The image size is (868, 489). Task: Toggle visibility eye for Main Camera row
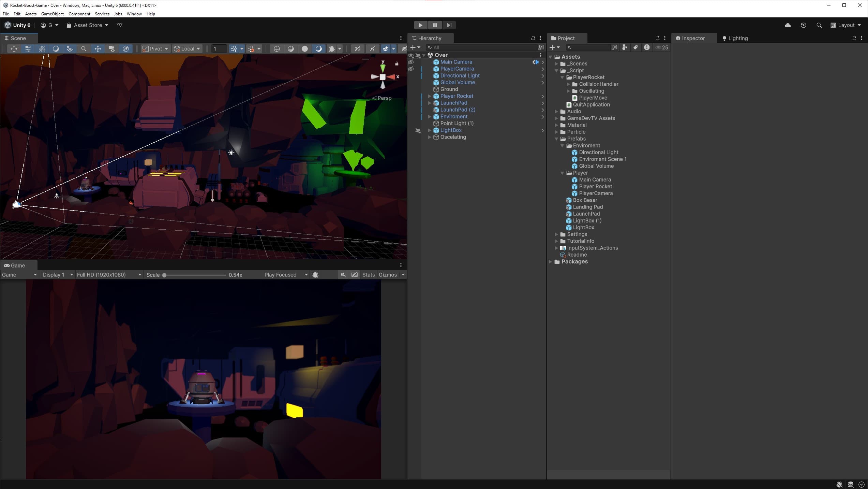(411, 62)
